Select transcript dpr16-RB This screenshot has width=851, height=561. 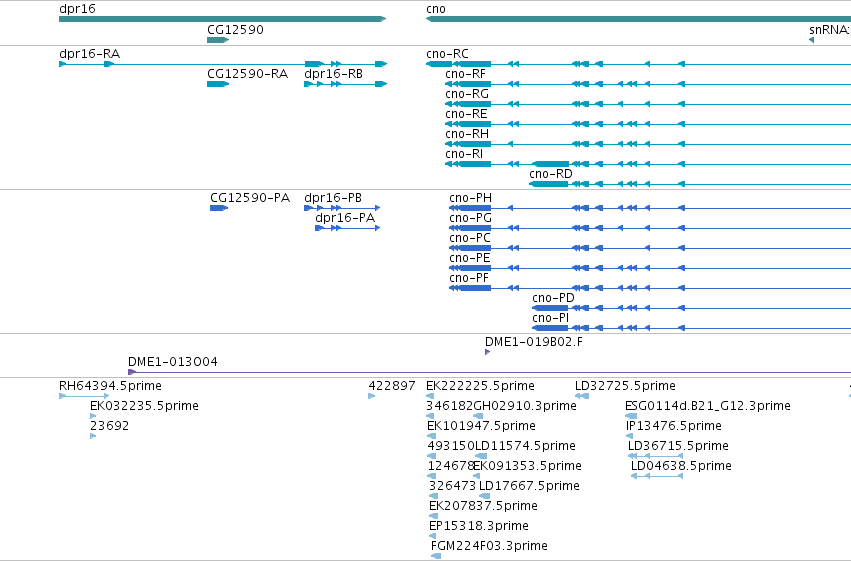pos(346,84)
